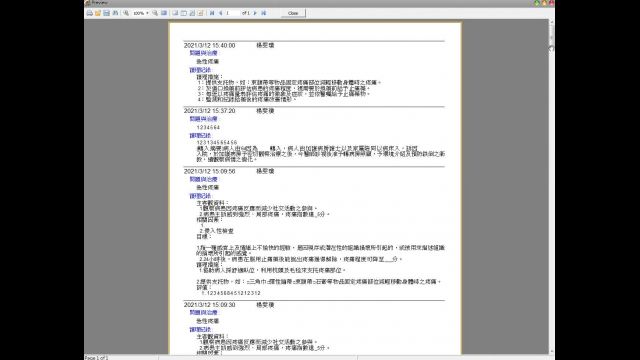The image size is (640, 360).
Task: Click the Zoom in magnifier icon
Action: (155, 13)
